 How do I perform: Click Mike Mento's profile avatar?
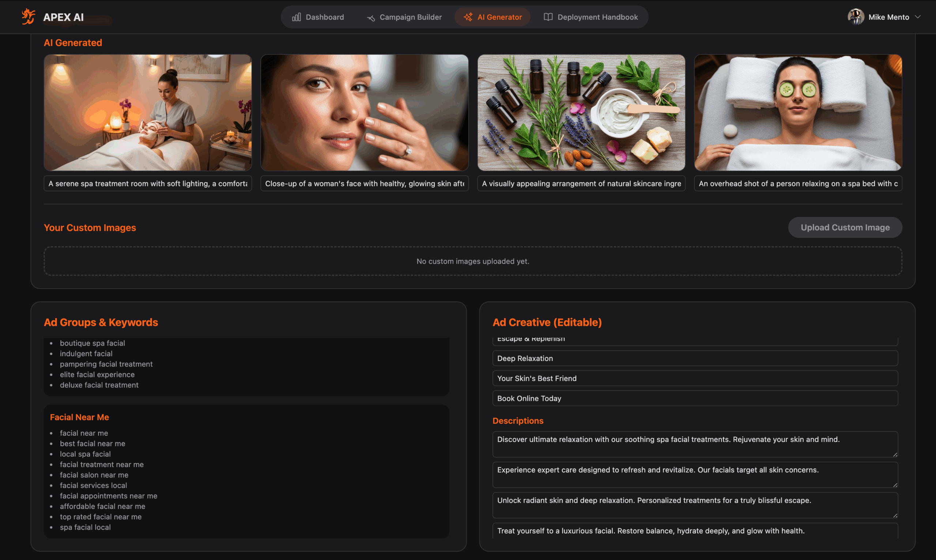tap(856, 17)
